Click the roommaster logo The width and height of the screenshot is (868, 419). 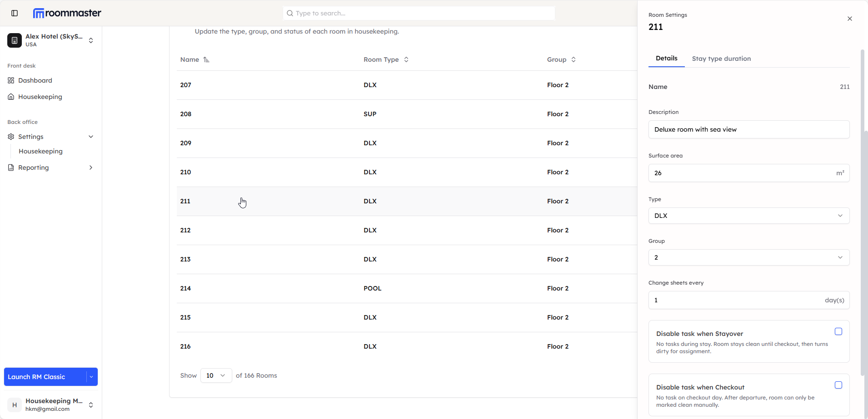click(x=67, y=13)
